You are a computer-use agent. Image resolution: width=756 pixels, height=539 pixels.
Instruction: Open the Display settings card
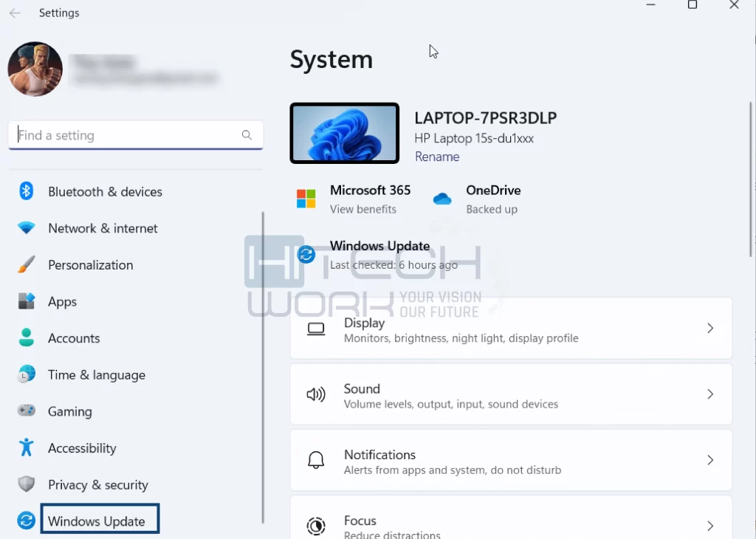pos(511,329)
